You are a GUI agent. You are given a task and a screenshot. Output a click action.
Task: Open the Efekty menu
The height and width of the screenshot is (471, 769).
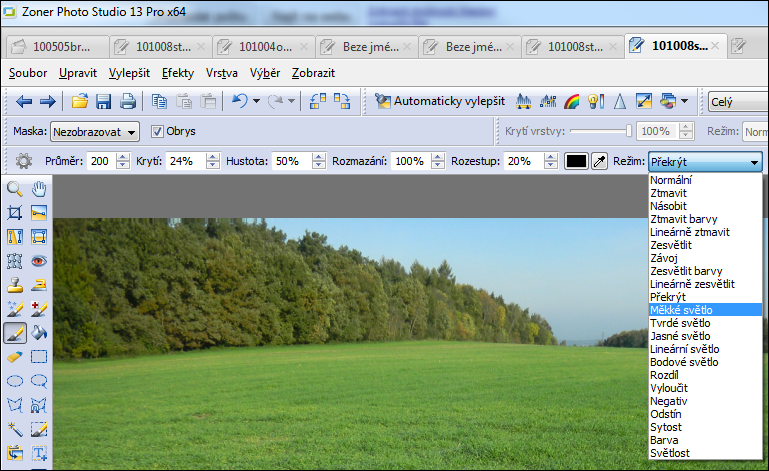pos(178,73)
